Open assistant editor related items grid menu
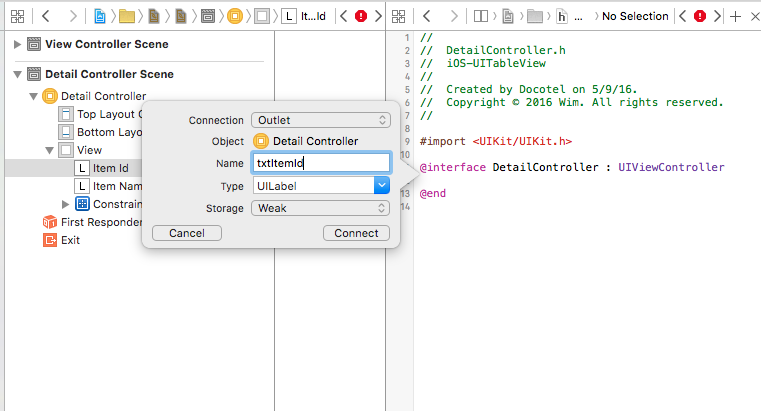The height and width of the screenshot is (411, 761). (x=398, y=16)
